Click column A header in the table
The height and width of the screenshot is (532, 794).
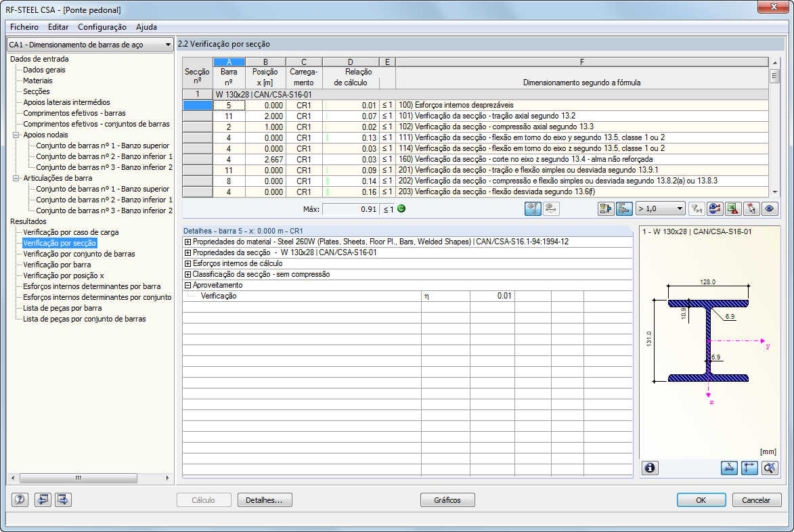point(229,62)
